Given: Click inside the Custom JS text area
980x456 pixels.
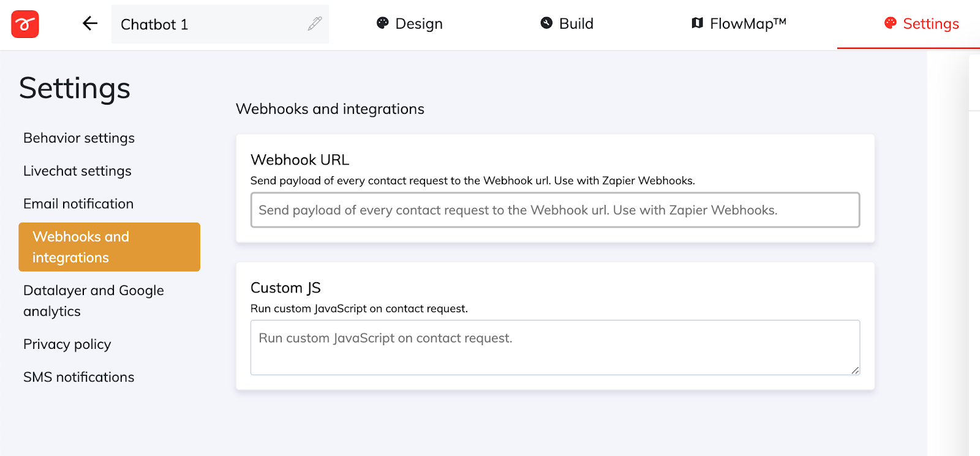Looking at the screenshot, I should click(554, 348).
